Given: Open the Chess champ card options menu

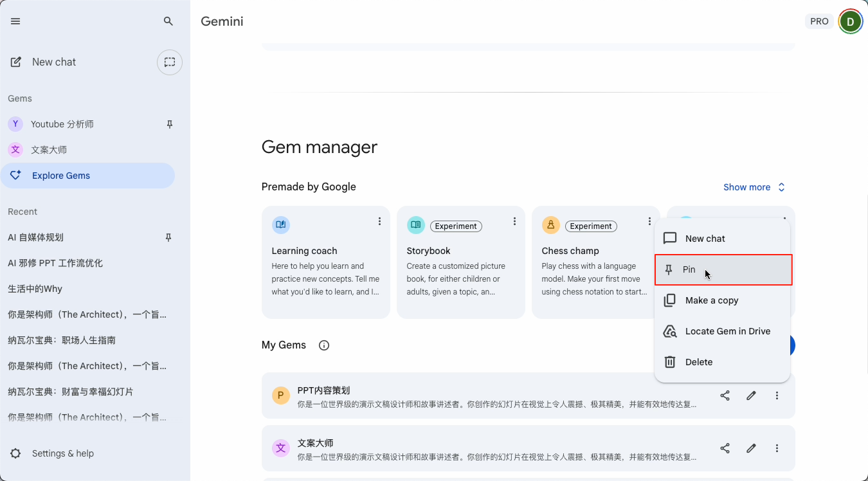Looking at the screenshot, I should [649, 221].
